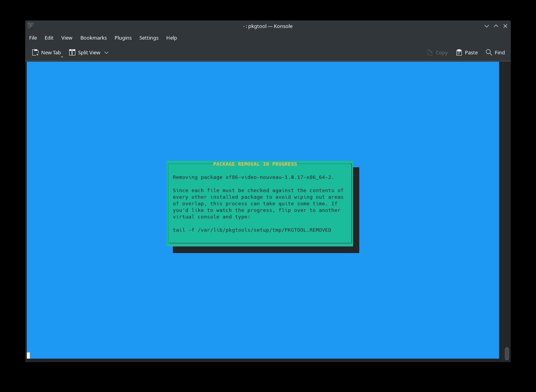
Task: Click the terminal cursor block
Action: (x=28, y=355)
